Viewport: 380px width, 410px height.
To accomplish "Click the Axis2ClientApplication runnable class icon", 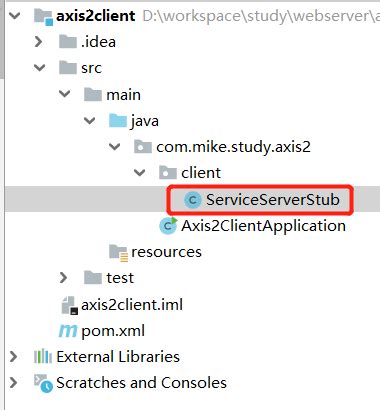I will click(168, 226).
